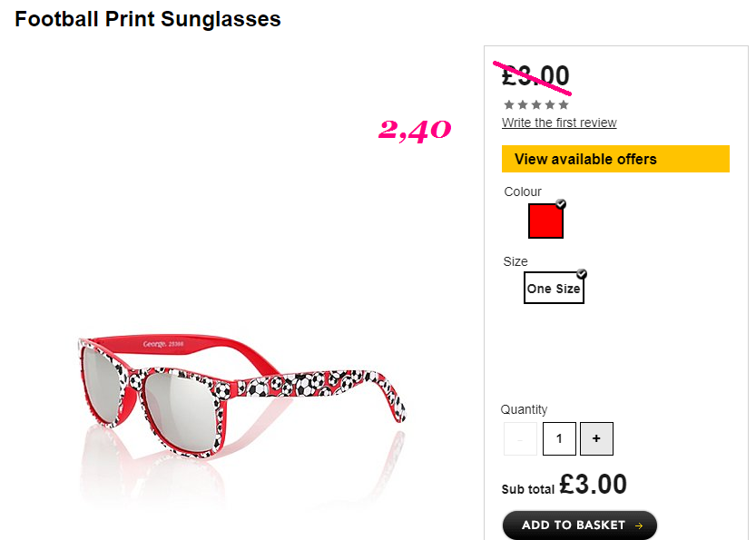Click the arrow icon on Add to Basket
The height and width of the screenshot is (540, 756).
(639, 525)
